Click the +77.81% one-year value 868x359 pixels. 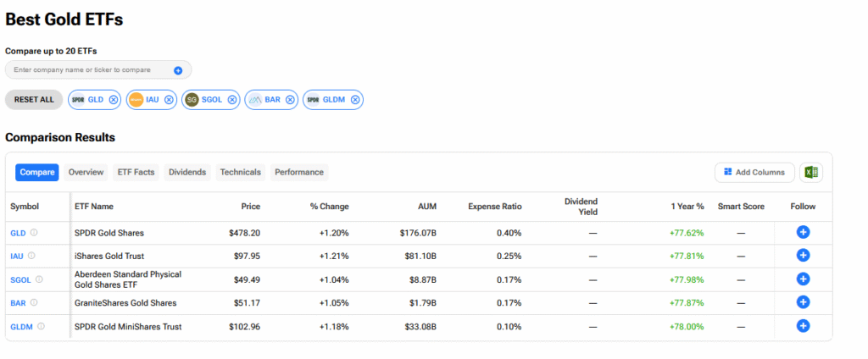pos(687,256)
